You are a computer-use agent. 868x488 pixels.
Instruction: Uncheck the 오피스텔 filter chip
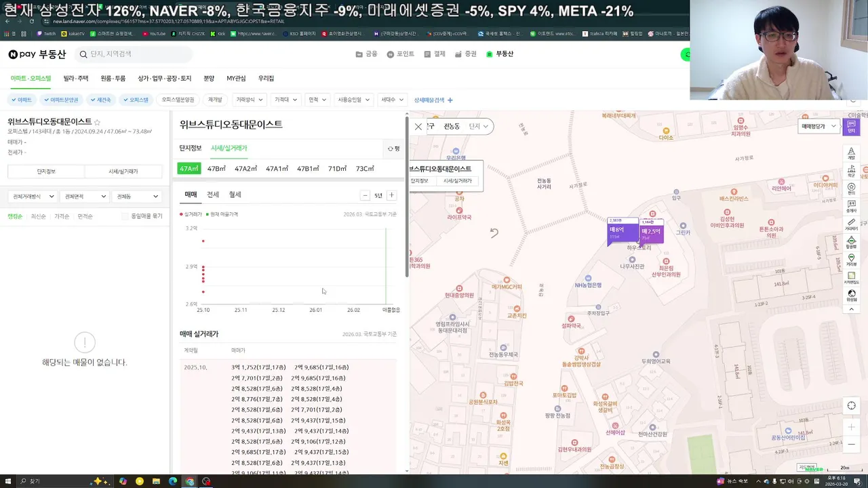click(136, 100)
